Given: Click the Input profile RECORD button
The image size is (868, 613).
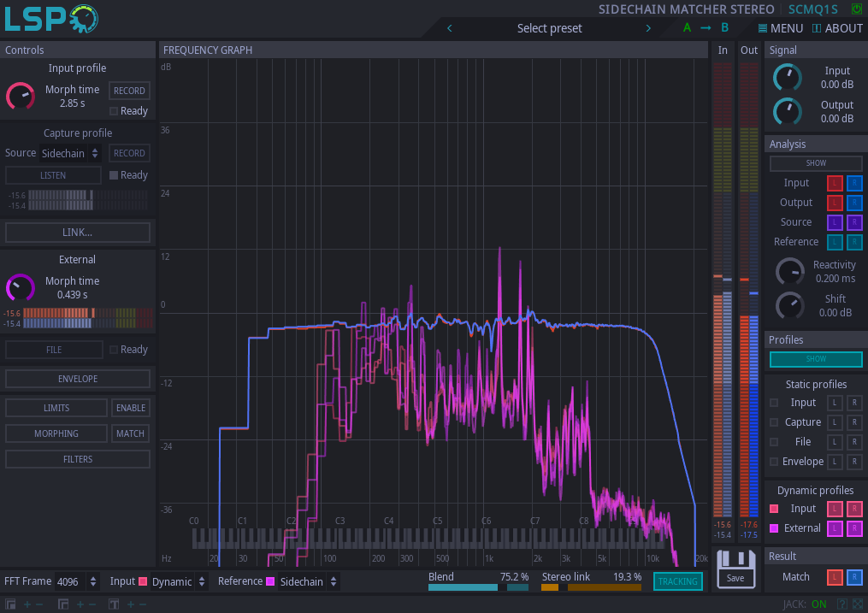Looking at the screenshot, I should click(129, 91).
